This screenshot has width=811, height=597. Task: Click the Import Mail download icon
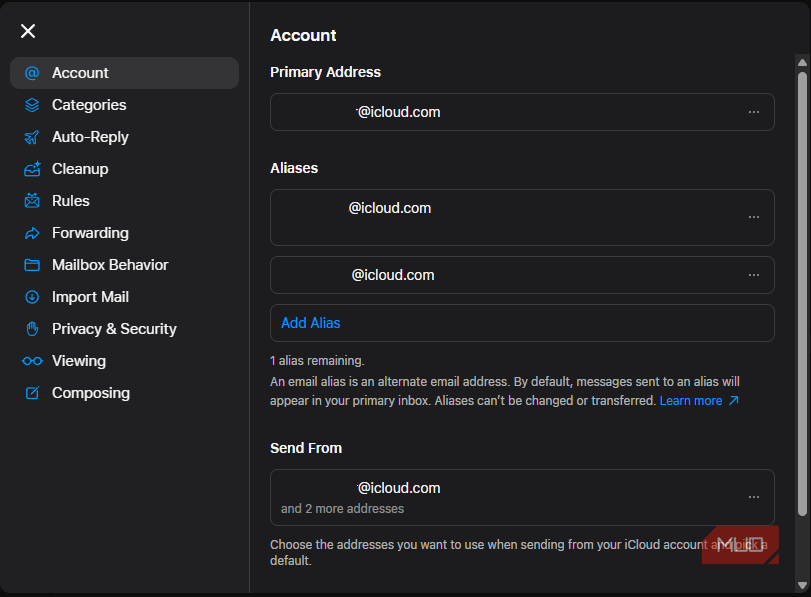click(31, 296)
